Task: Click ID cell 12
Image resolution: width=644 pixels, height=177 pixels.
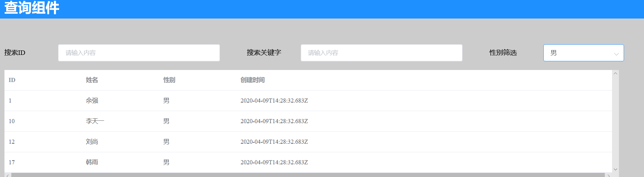Action: 12,142
